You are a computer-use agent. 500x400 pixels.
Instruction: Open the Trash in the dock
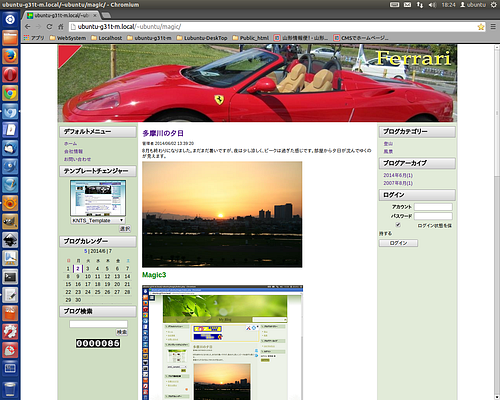click(x=10, y=389)
